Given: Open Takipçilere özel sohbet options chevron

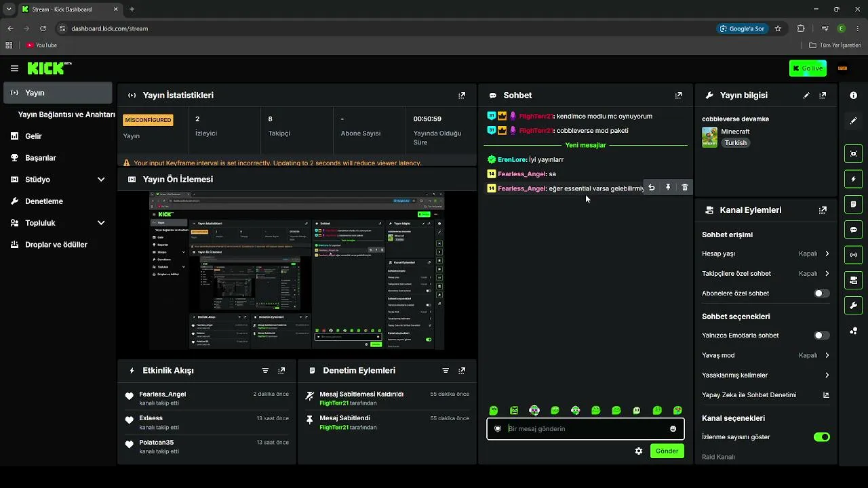Looking at the screenshot, I should tap(827, 274).
